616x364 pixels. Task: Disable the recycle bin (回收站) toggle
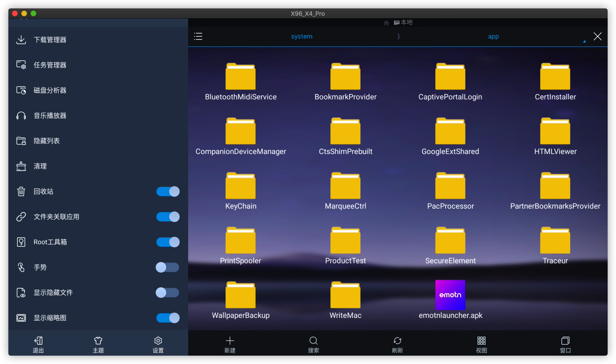coord(168,191)
